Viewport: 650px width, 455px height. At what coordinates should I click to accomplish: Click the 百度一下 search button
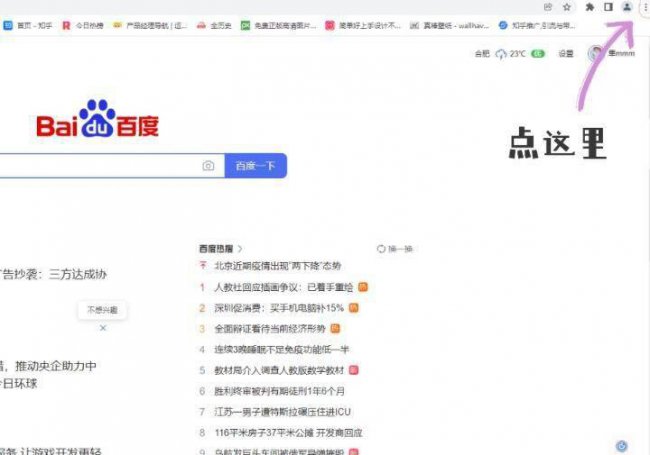click(255, 166)
